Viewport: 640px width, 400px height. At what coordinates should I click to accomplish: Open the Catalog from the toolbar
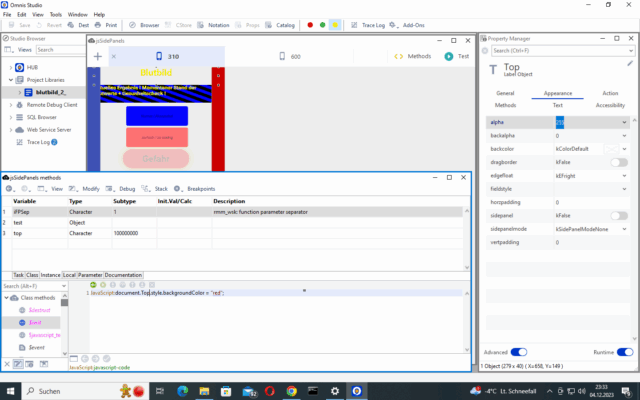pyautogui.click(x=281, y=24)
